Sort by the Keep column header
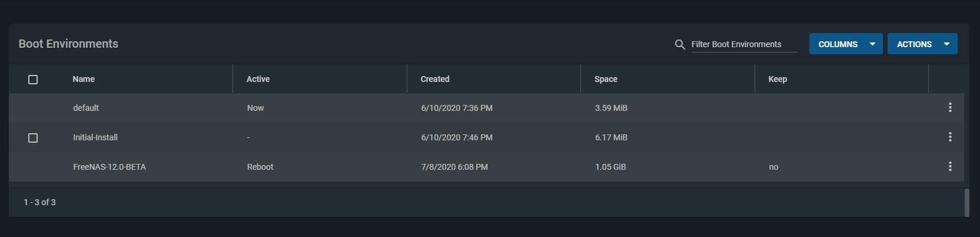 [x=778, y=79]
